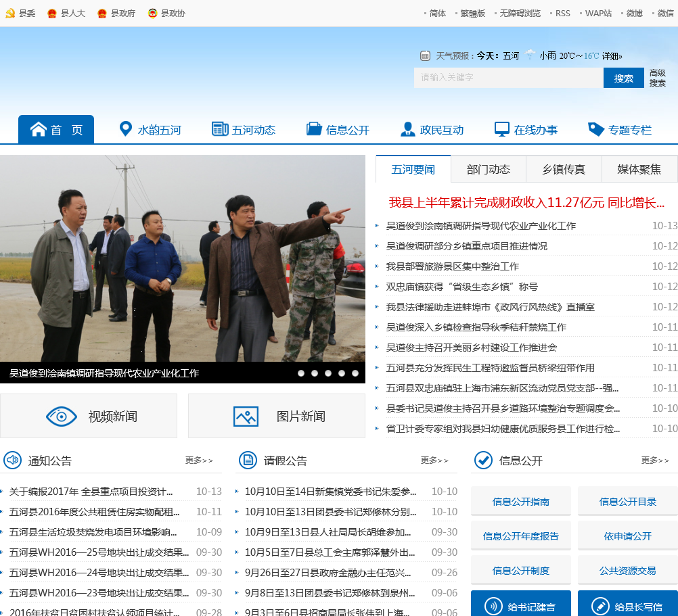Select the third slideshow dot

click(x=328, y=373)
